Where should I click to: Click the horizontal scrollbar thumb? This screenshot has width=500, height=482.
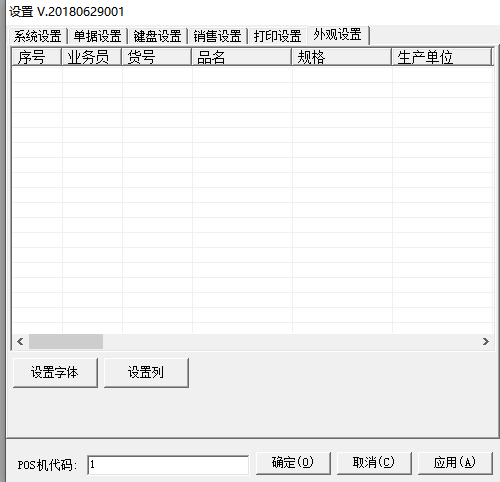66,342
